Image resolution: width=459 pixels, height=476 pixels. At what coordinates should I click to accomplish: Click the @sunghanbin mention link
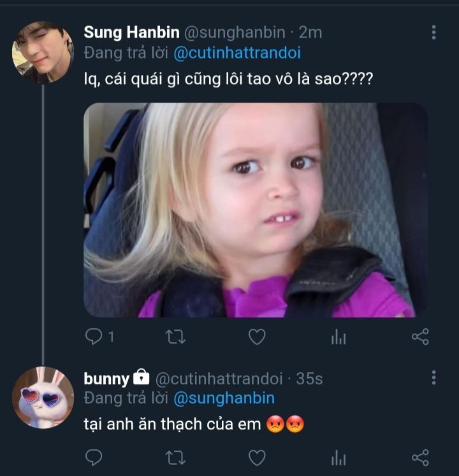224,398
